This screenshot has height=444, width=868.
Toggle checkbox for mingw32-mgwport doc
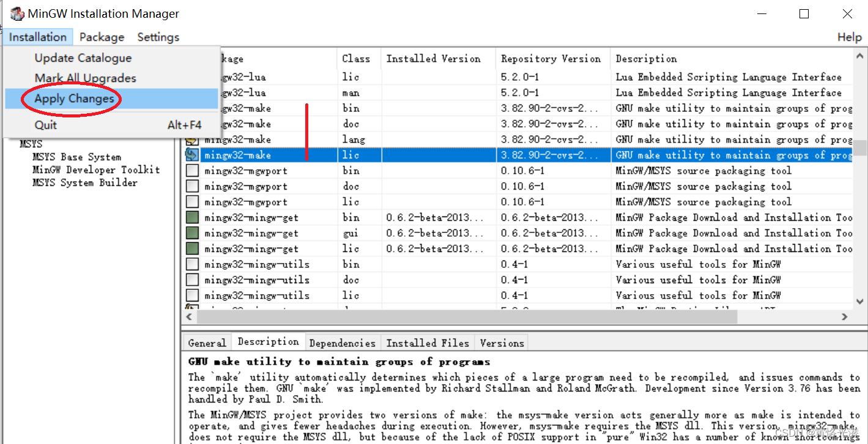click(x=192, y=187)
